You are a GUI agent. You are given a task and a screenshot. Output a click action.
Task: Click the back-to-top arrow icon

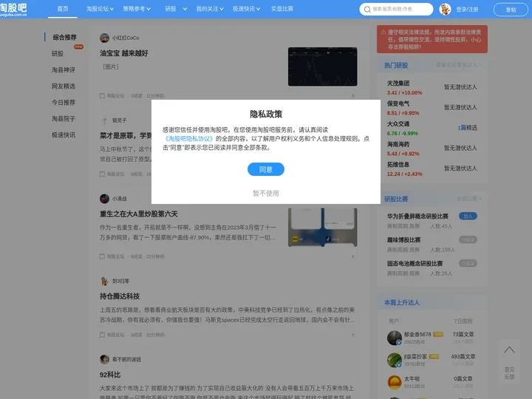coord(509,349)
